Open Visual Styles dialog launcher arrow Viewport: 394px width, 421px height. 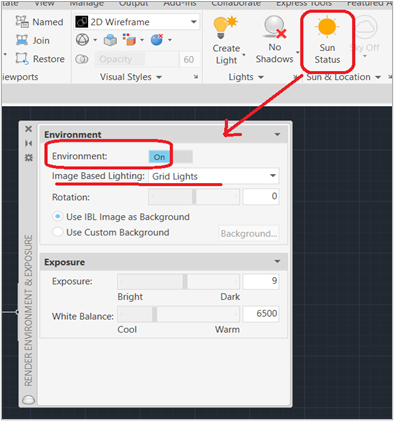coord(196,77)
